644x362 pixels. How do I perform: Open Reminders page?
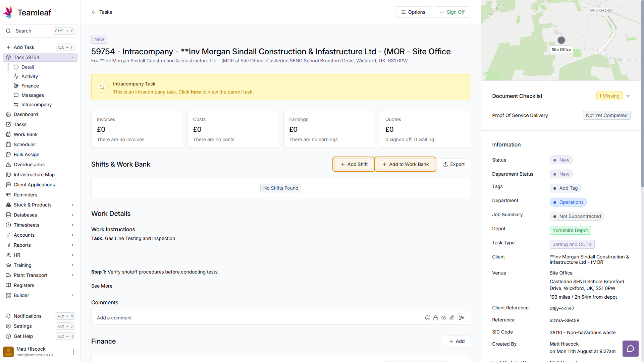click(x=40, y=195)
